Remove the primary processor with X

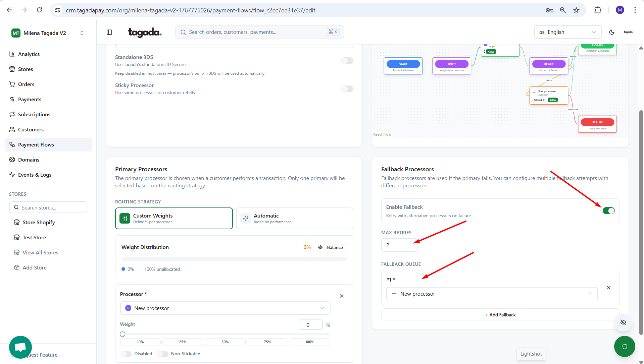pyautogui.click(x=342, y=296)
